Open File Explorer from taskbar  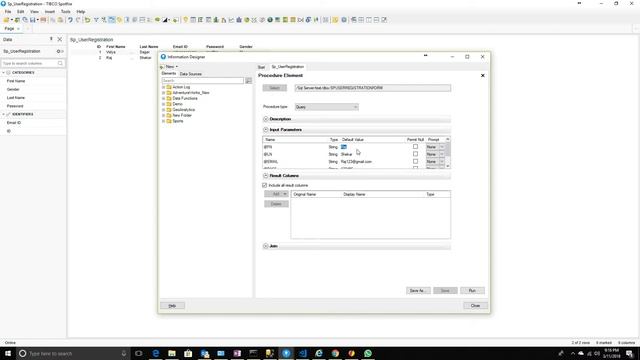(x=172, y=353)
